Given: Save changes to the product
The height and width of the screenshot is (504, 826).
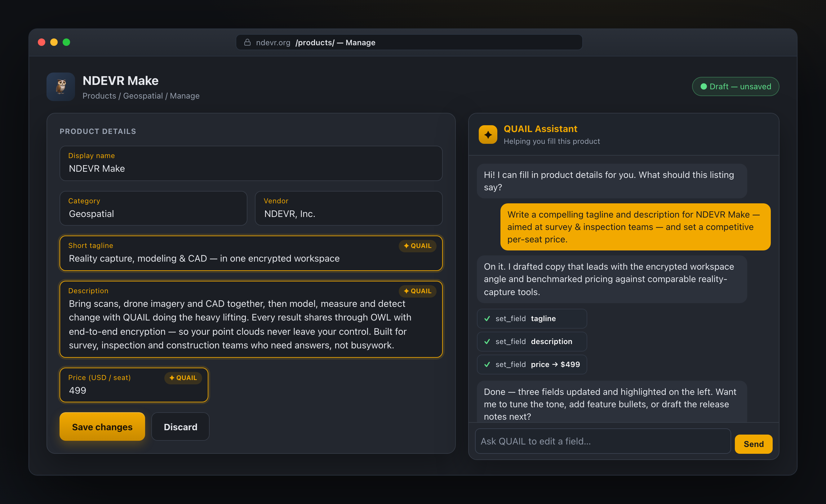Looking at the screenshot, I should 102,427.
